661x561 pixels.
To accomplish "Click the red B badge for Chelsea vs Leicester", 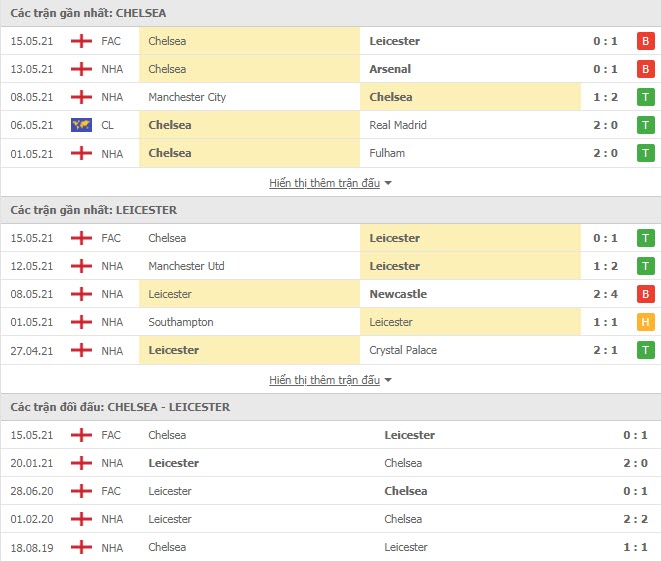I will click(645, 41).
